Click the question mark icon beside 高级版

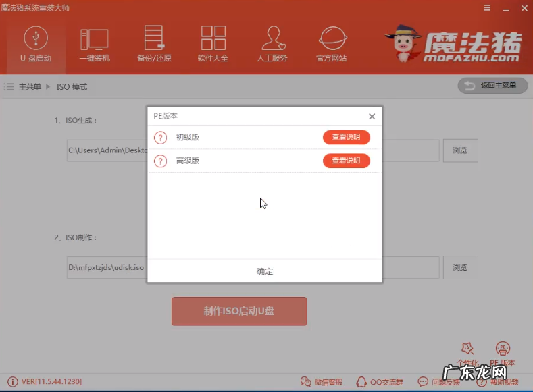pos(161,161)
